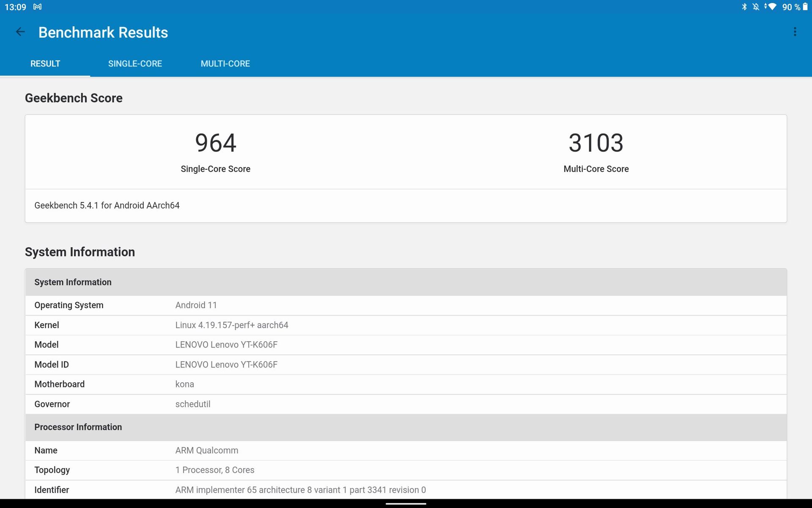The height and width of the screenshot is (508, 812).
Task: Tap the battery status icon
Action: tap(805, 7)
